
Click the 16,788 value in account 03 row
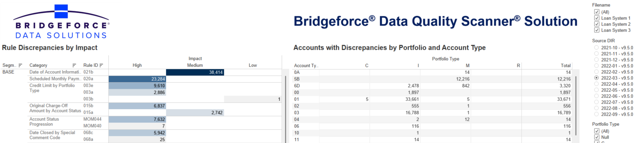coord(412,113)
